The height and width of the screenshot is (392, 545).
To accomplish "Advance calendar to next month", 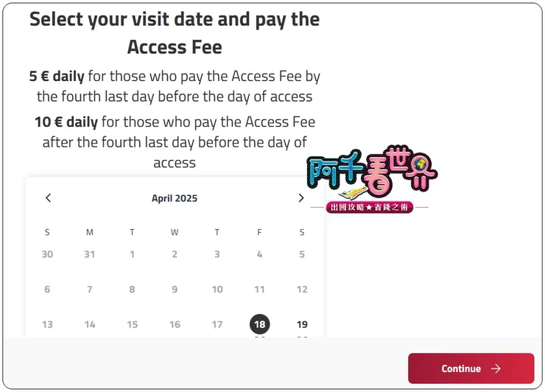I will [x=300, y=198].
